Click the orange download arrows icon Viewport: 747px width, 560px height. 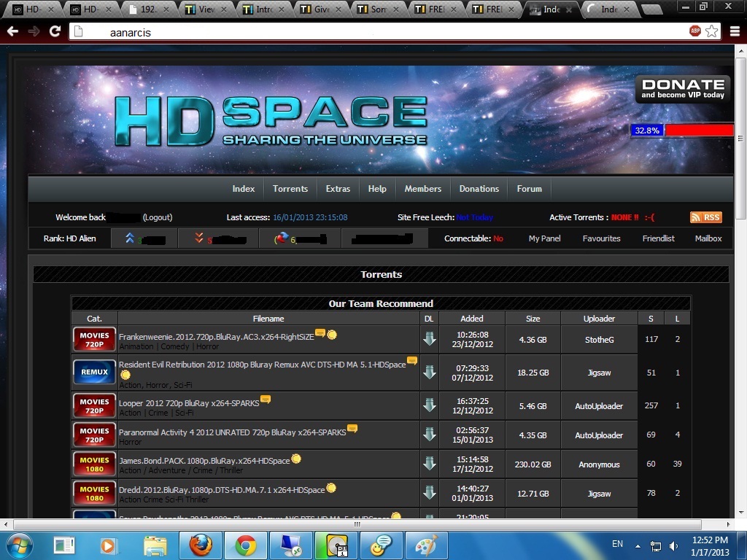[199, 238]
